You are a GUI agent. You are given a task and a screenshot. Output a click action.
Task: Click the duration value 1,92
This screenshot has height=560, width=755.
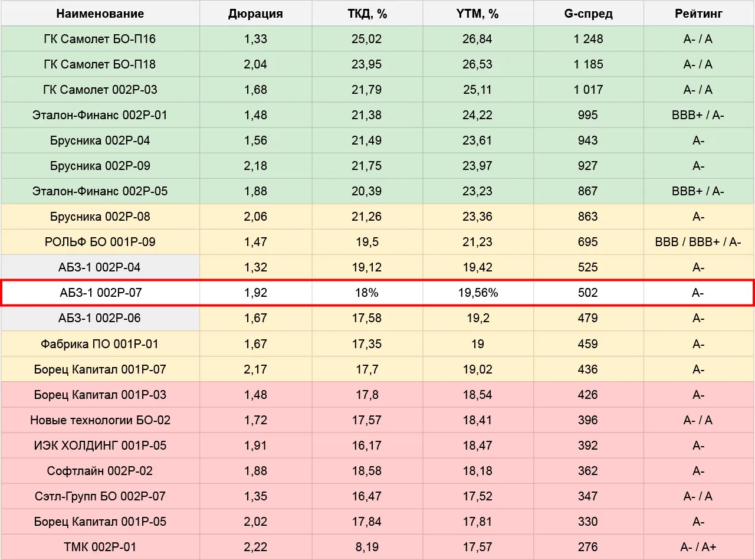tap(255, 293)
